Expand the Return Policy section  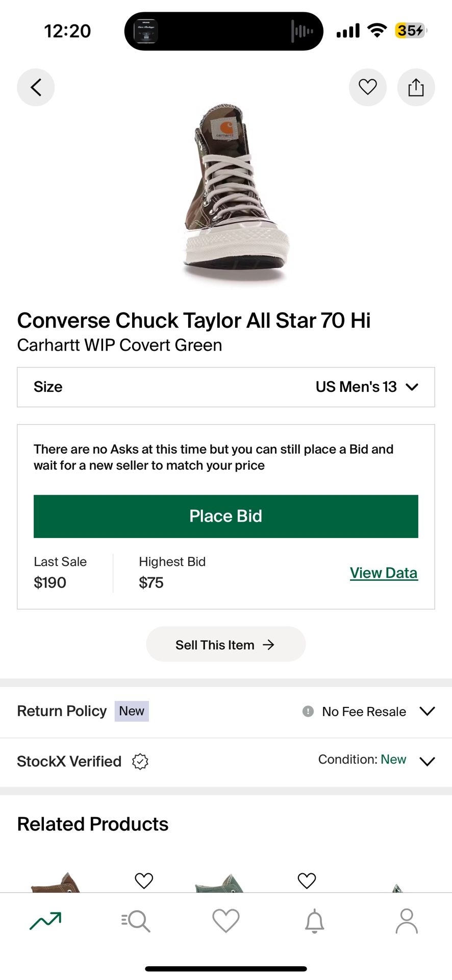click(x=428, y=711)
